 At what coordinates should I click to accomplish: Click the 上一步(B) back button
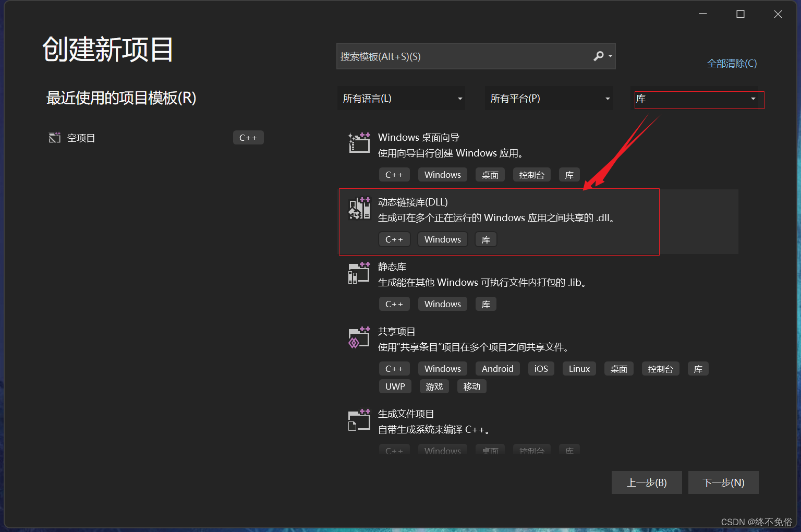647,482
